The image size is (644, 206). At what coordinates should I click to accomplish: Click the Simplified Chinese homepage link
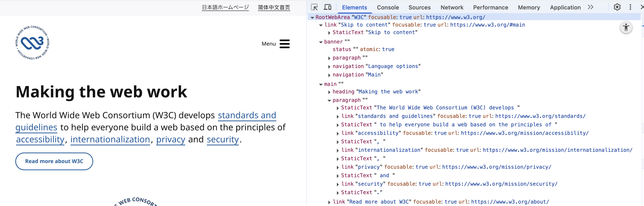coord(274,8)
